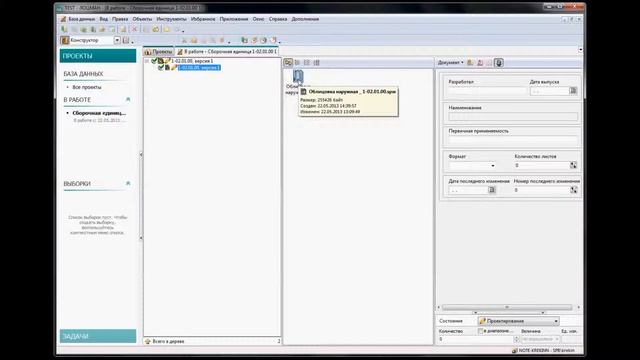Open the Сборочная единица project link
Image resolution: width=640 pixels, height=360 pixels.
[99, 113]
